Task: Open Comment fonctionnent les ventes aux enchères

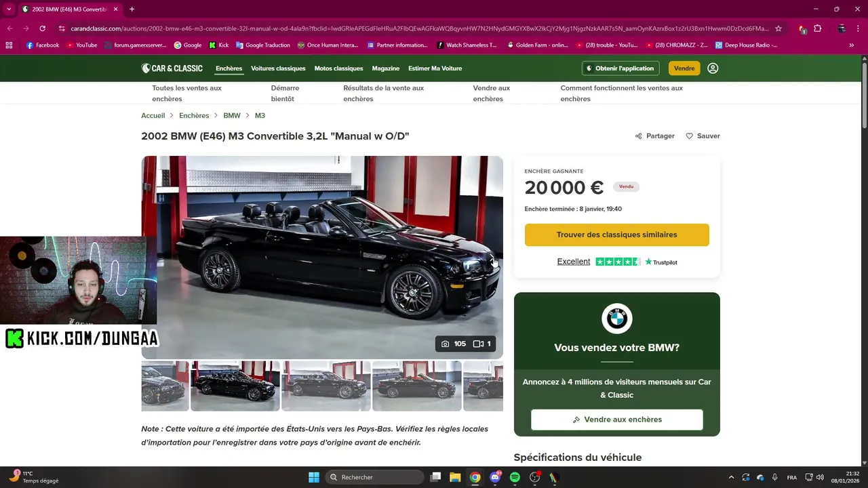Action: (622, 94)
